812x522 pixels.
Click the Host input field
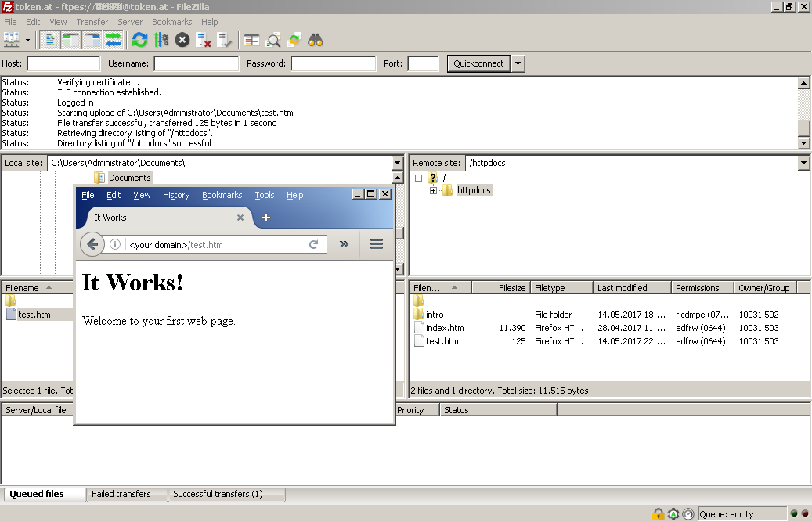(x=63, y=63)
